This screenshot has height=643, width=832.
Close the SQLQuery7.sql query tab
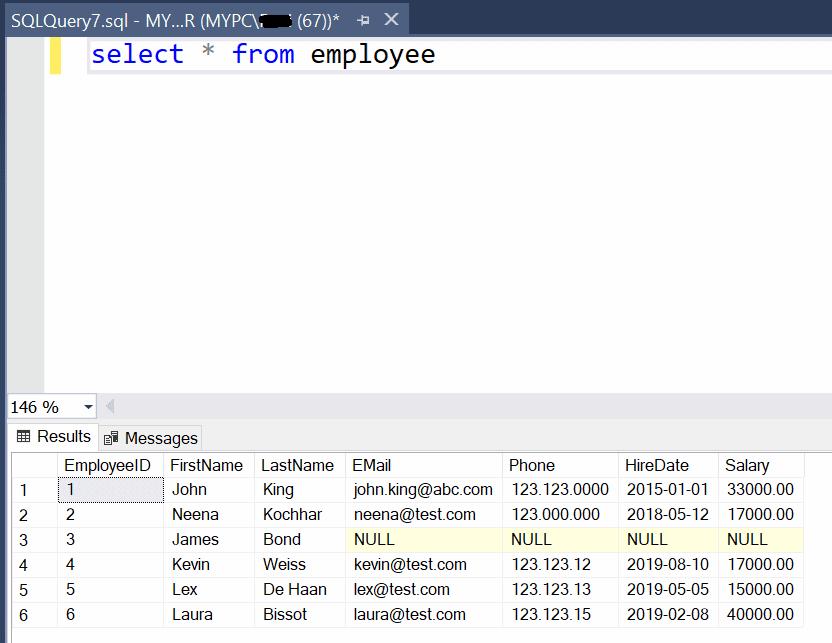391,20
